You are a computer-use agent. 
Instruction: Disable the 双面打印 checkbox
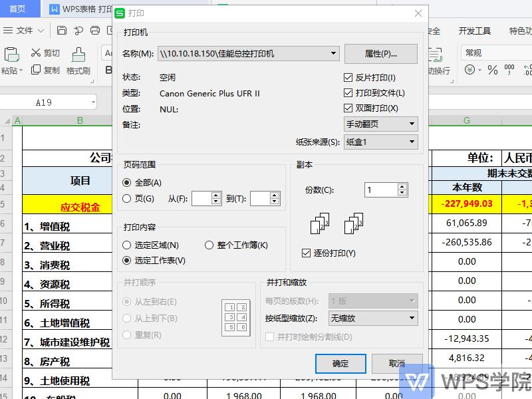click(348, 108)
